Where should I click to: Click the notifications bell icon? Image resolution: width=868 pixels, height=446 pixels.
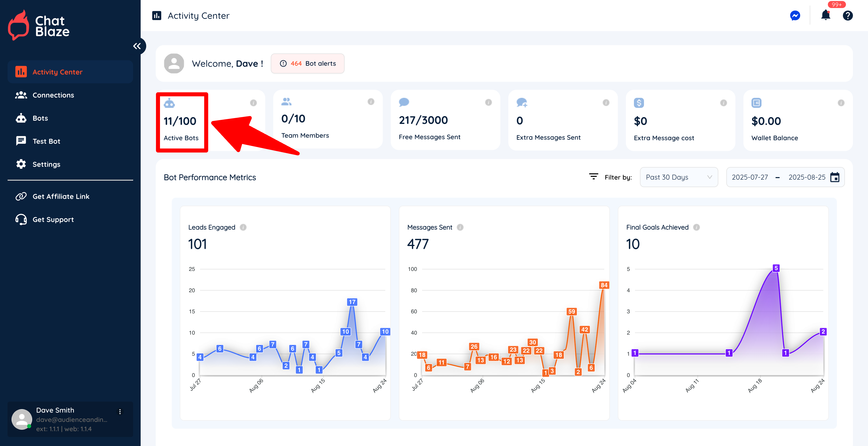click(825, 16)
